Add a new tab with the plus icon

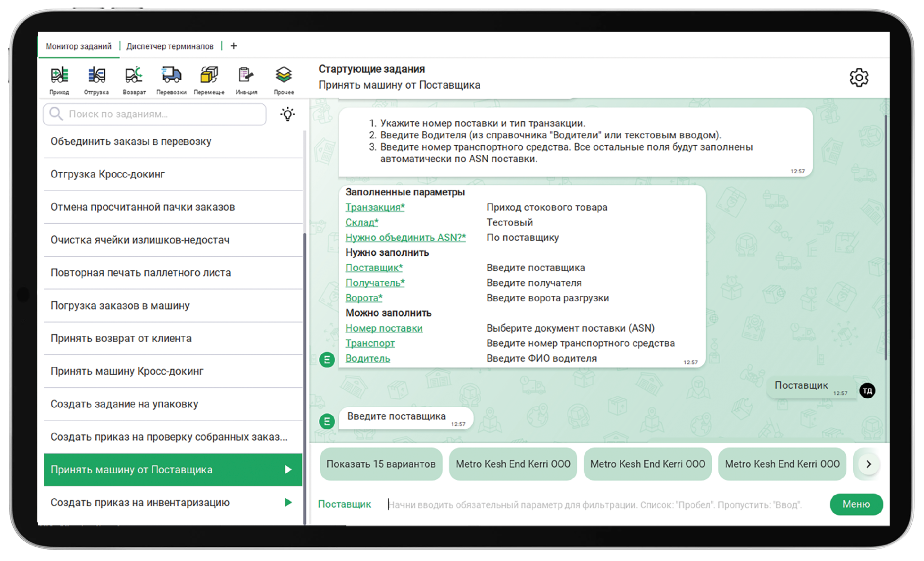[x=233, y=46]
